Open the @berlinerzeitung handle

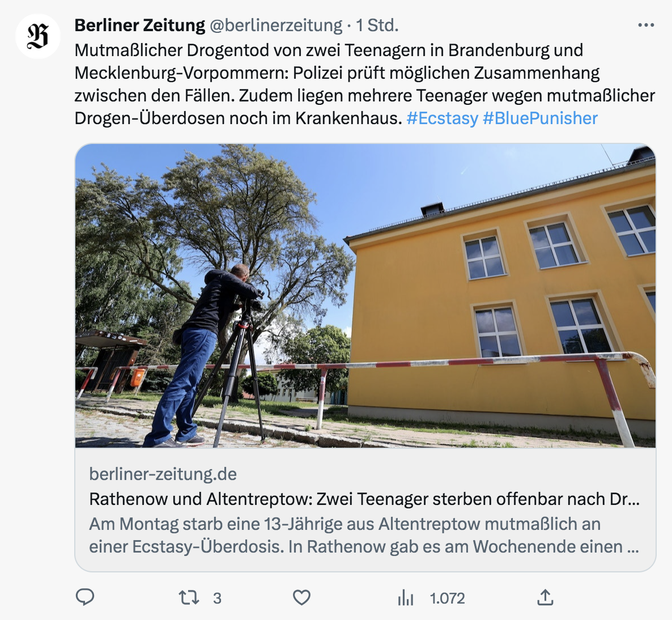coord(276,26)
